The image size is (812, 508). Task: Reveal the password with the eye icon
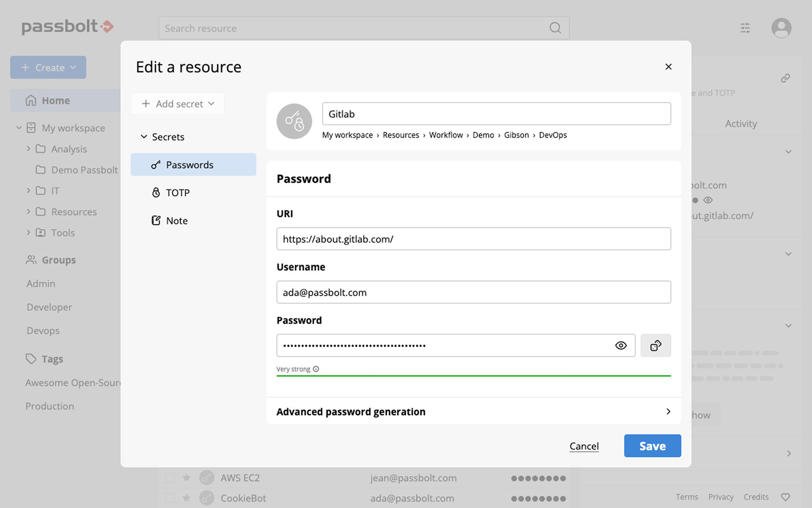pos(621,345)
